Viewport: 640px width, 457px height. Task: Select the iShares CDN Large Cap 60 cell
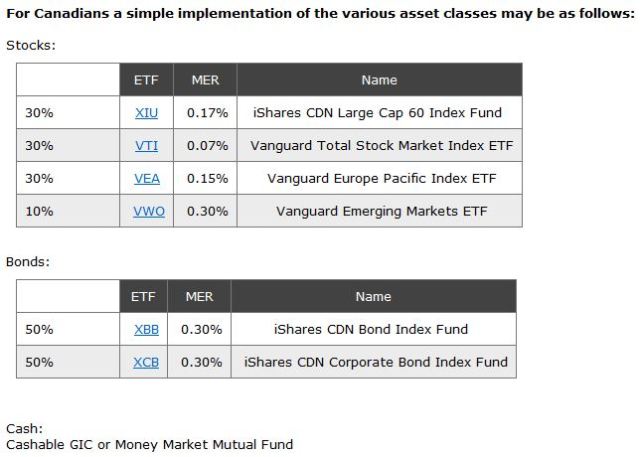(378, 113)
